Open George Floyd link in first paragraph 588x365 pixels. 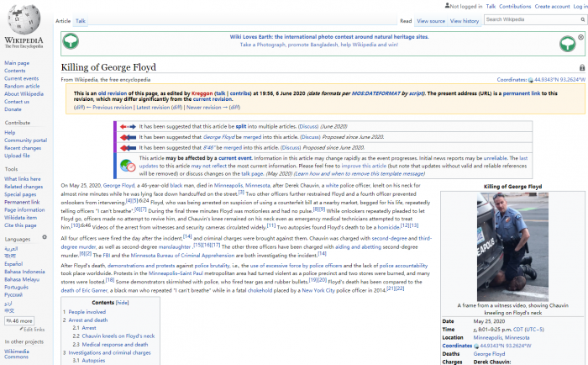coord(118,186)
